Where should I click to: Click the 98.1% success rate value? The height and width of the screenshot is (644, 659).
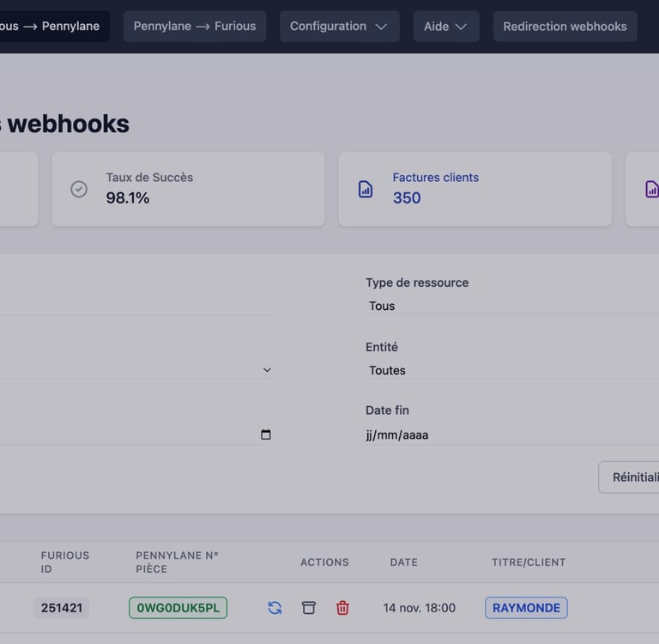[x=127, y=197]
